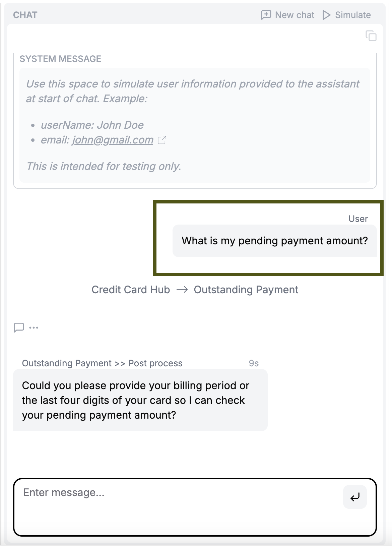The width and height of the screenshot is (392, 546).
Task: Click the New chat plus-bubble icon
Action: point(266,15)
